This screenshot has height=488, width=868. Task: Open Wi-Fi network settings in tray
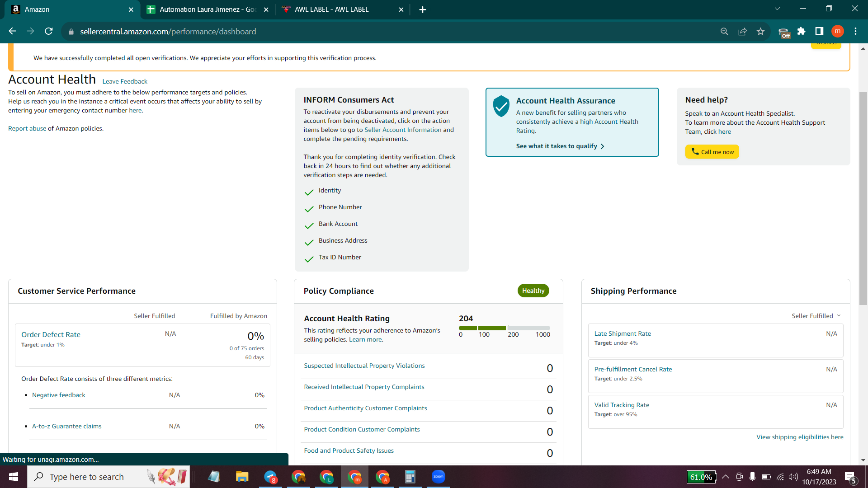click(x=780, y=477)
